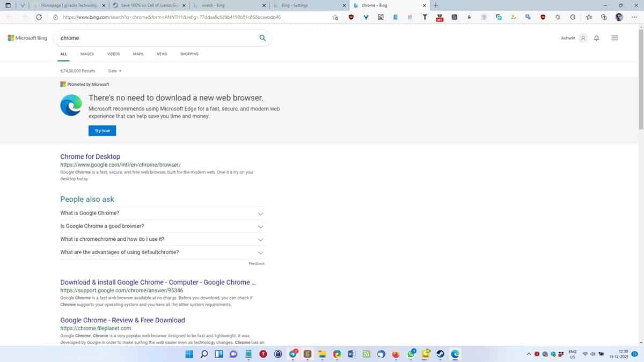This screenshot has width=644, height=362.
Task: Switch to the IMAGES search tab
Action: (x=86, y=54)
